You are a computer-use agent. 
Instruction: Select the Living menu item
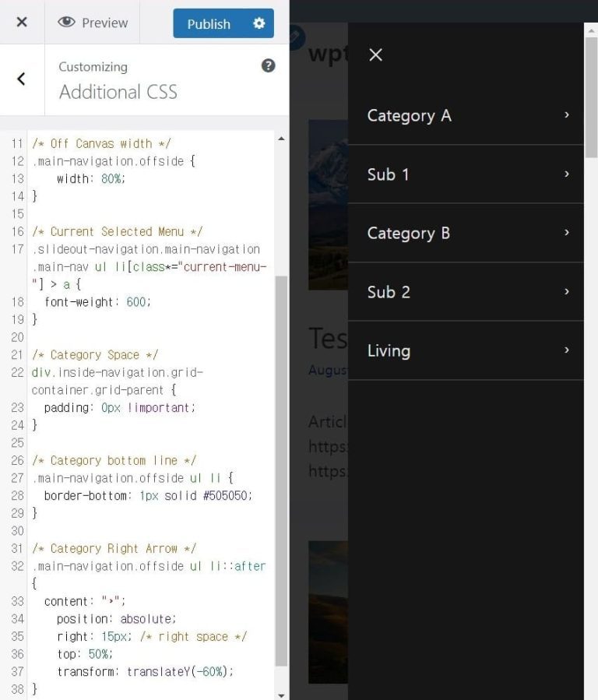click(389, 351)
